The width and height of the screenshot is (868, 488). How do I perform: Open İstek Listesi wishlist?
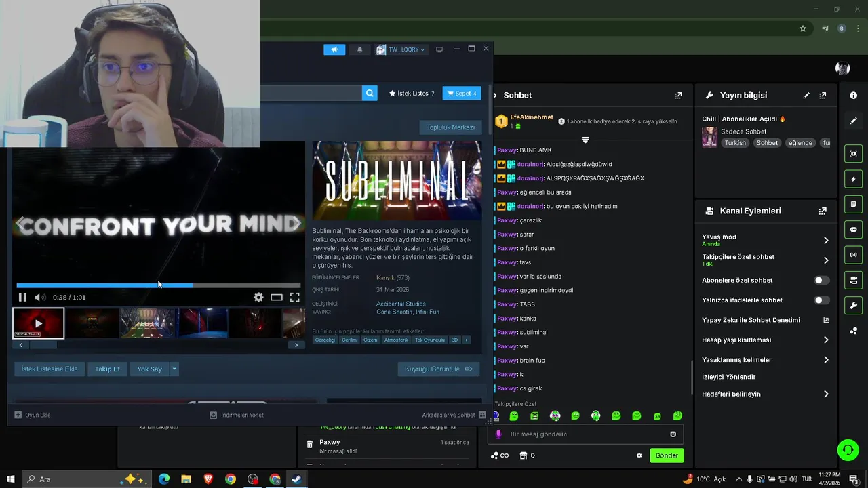412,93
